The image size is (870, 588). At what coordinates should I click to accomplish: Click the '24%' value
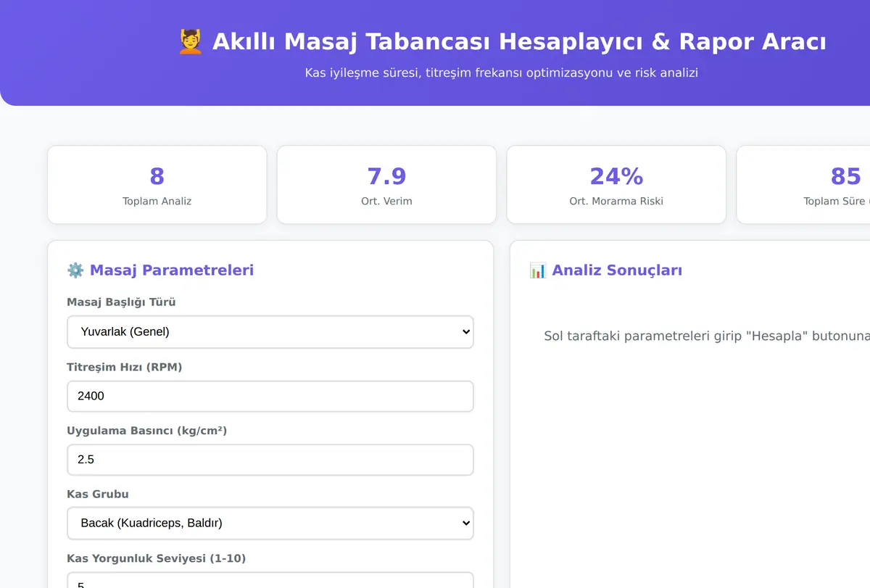[616, 176]
